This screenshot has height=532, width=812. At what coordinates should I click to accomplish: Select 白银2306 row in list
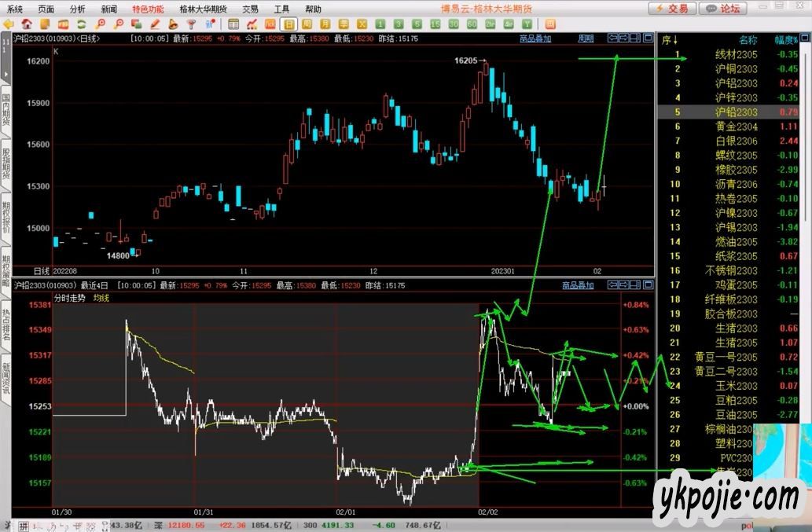tap(736, 141)
